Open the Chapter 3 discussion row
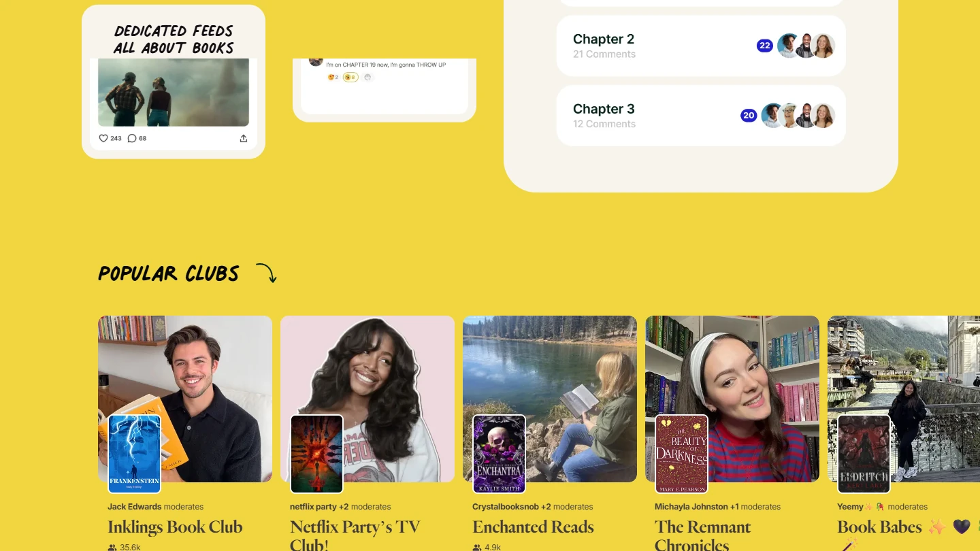980x551 pixels. (701, 116)
